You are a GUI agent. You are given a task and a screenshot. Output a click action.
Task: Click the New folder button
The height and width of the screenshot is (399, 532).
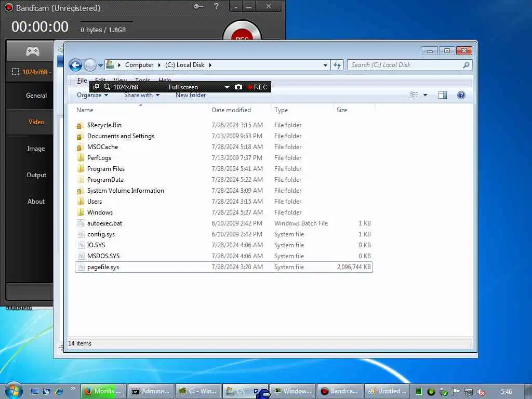(190, 96)
